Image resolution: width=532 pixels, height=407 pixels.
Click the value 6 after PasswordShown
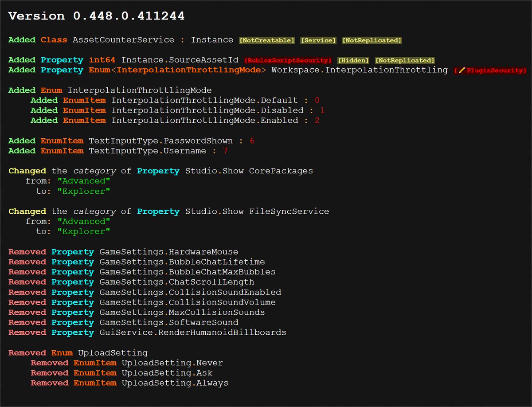(x=252, y=141)
